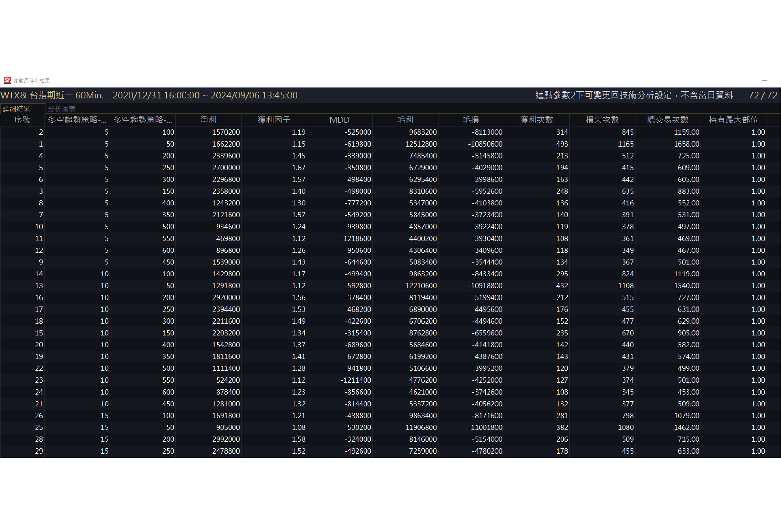The width and height of the screenshot is (781, 532).
Task: Sort by the 獲利因子 column header
Action: pos(274,120)
